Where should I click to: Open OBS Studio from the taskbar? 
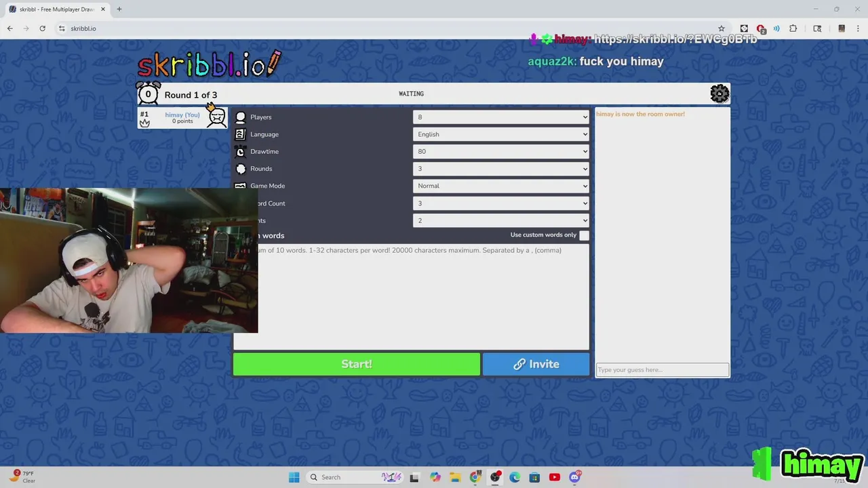(x=495, y=477)
